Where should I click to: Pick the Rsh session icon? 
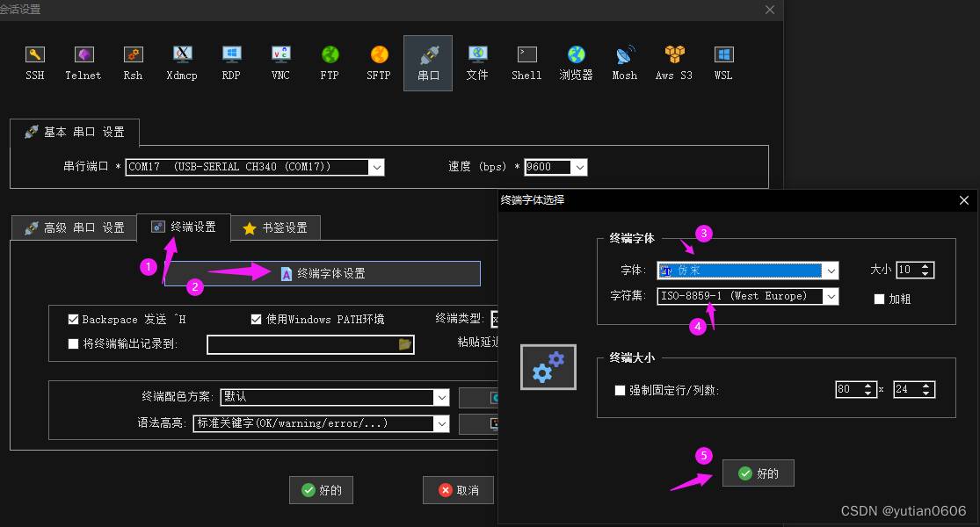coord(133,63)
